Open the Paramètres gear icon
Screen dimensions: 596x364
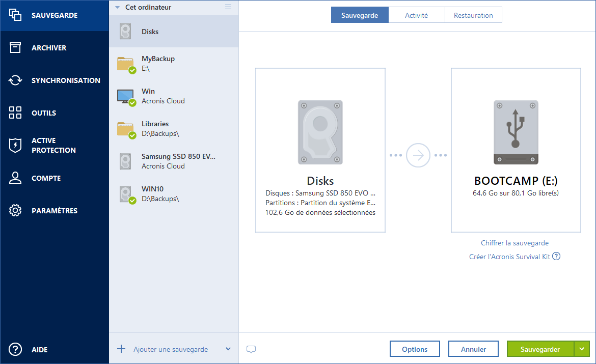click(16, 211)
